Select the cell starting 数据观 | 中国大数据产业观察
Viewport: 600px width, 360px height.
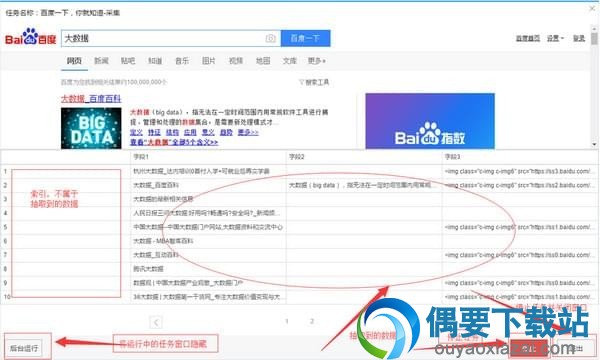[208, 283]
